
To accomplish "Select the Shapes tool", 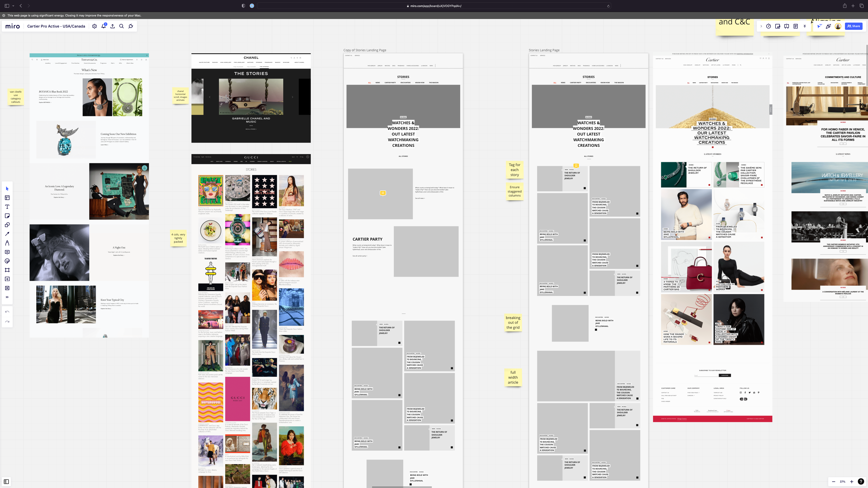I will (7, 225).
